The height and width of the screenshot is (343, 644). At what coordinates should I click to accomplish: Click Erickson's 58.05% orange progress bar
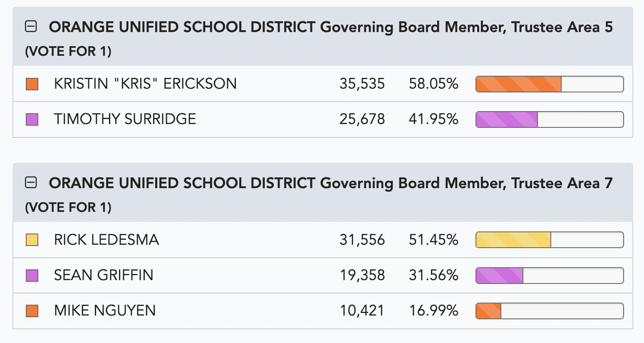tap(550, 84)
